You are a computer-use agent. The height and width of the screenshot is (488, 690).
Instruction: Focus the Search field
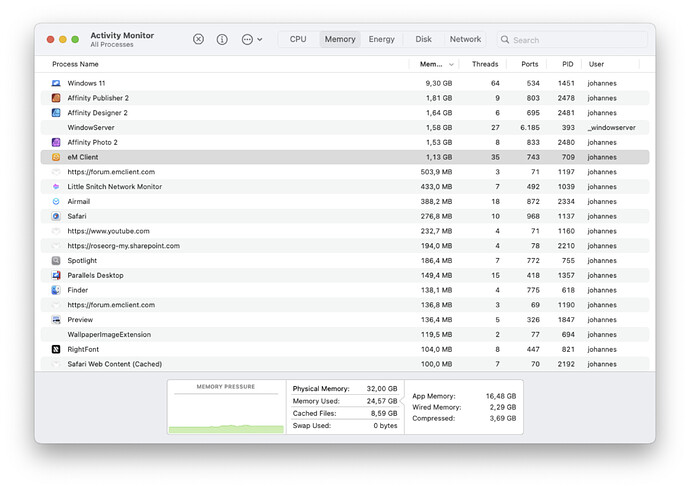(x=572, y=40)
